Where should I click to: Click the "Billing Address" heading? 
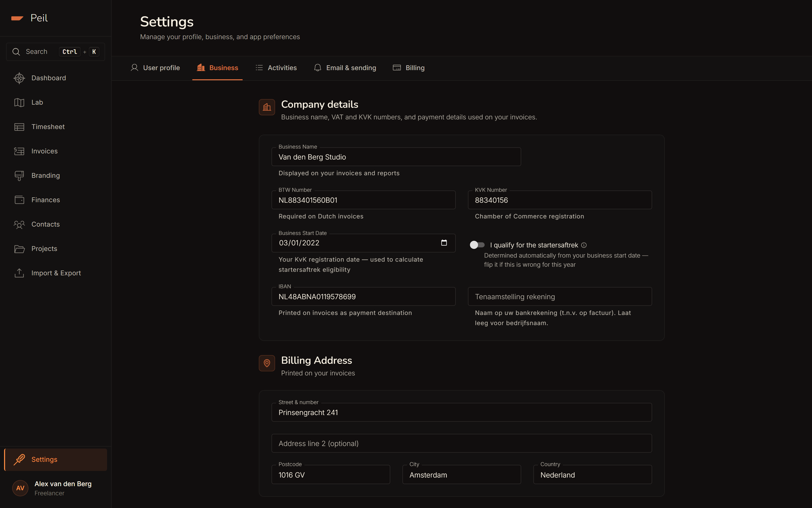316,360
